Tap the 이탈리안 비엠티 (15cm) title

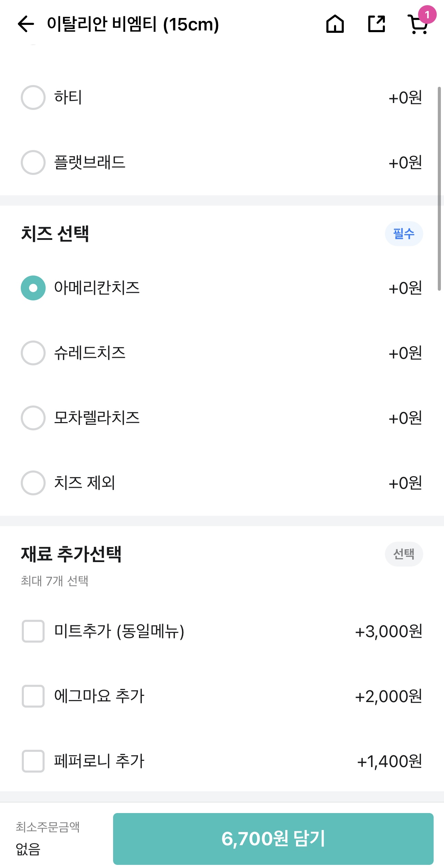coord(133,24)
